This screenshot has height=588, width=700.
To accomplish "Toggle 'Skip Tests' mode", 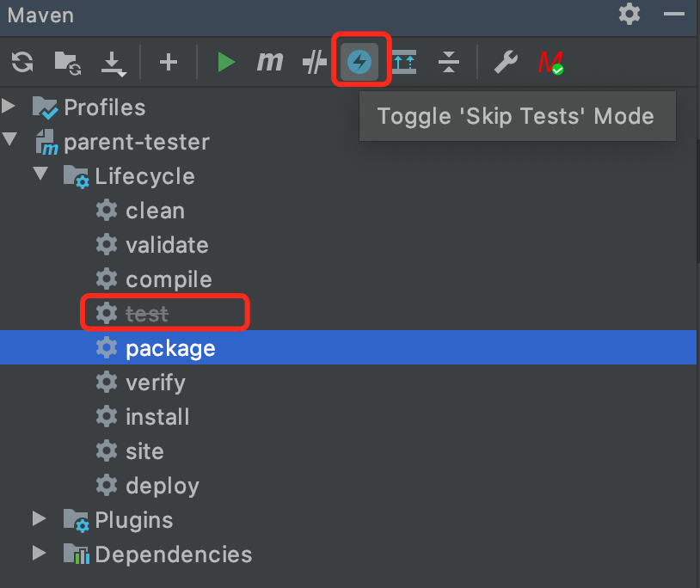I will tap(361, 61).
